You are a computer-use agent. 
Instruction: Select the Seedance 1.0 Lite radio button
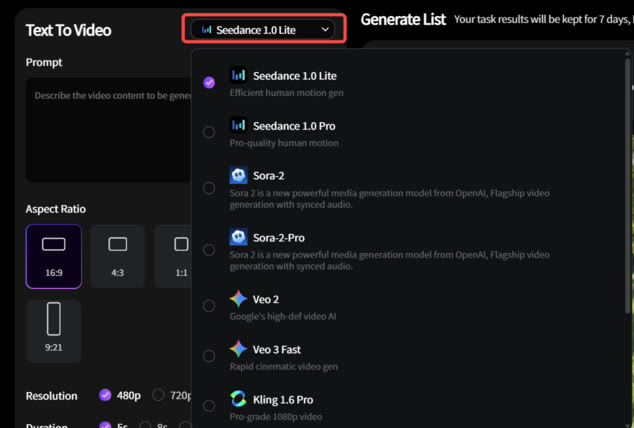click(x=209, y=82)
